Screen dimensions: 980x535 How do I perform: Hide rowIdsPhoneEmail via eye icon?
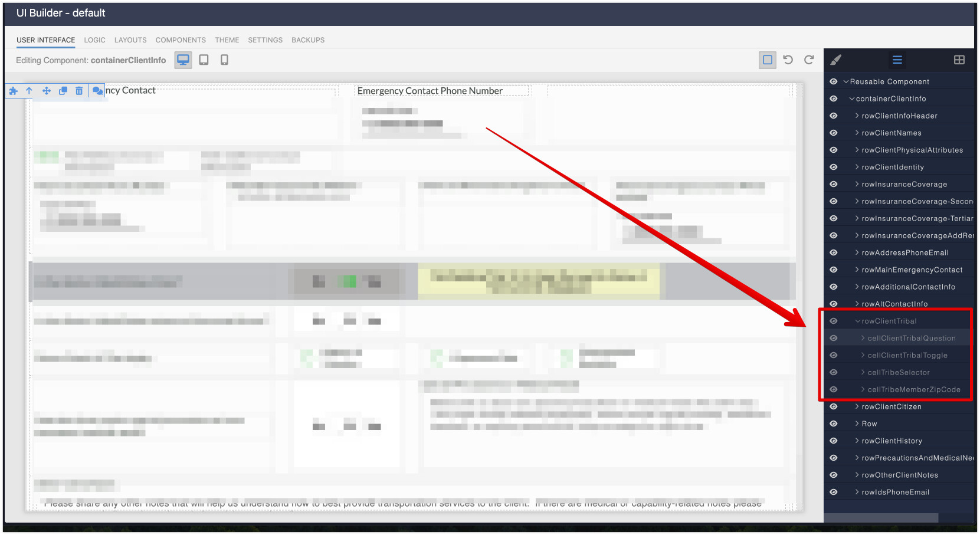coord(834,492)
